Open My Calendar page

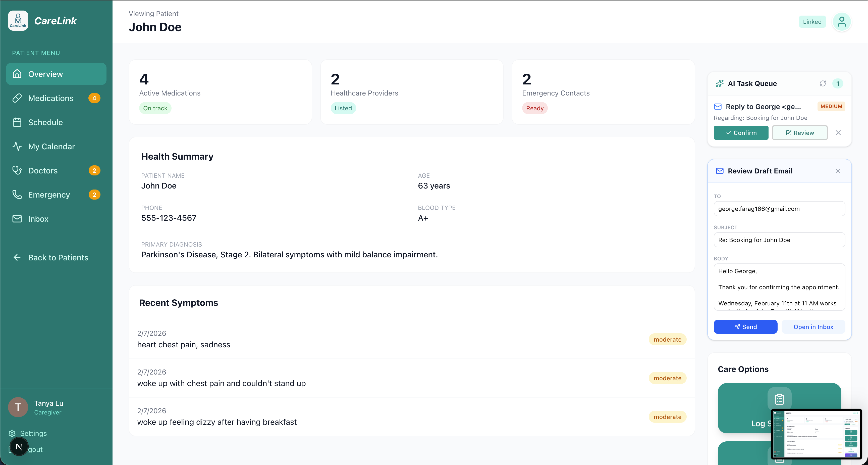tap(51, 146)
